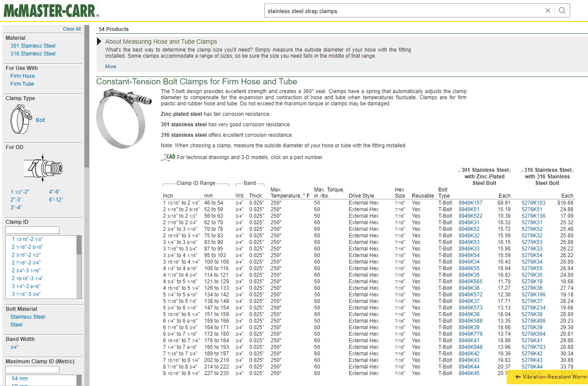The width and height of the screenshot is (588, 386).
Task: Click the Clamp ID list scrollbar
Action: coord(79,267)
